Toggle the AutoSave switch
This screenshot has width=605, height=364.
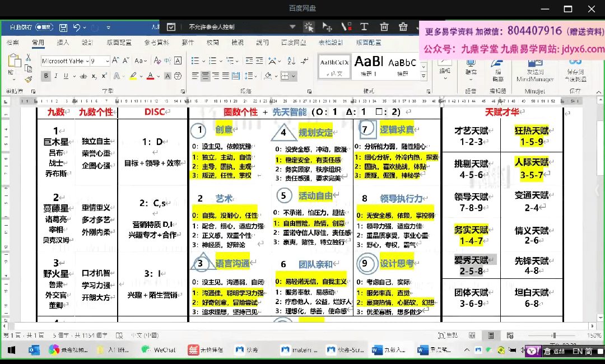44,27
